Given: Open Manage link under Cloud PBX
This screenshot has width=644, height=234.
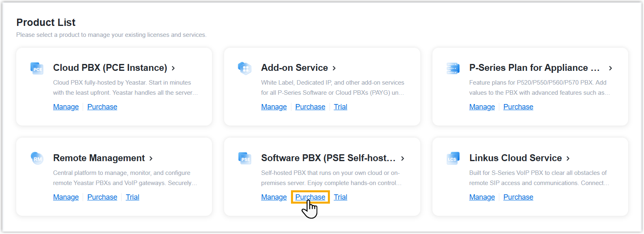Looking at the screenshot, I should coord(66,107).
